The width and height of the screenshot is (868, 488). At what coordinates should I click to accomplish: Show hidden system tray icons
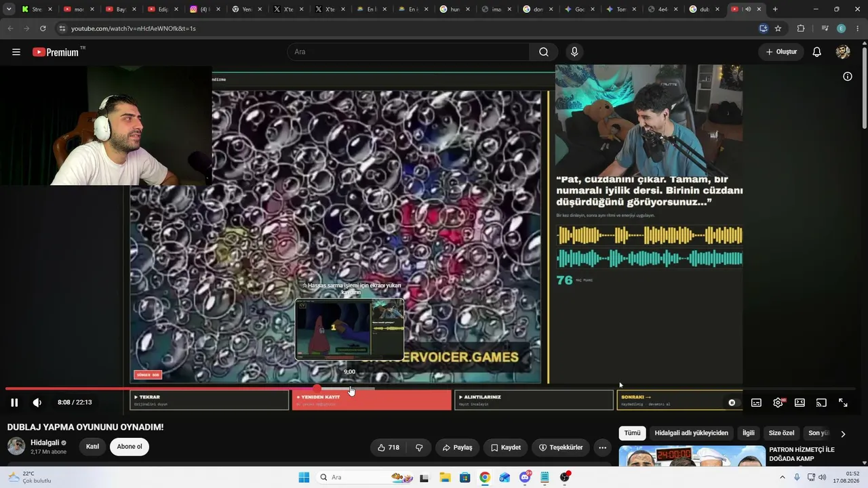tap(783, 477)
